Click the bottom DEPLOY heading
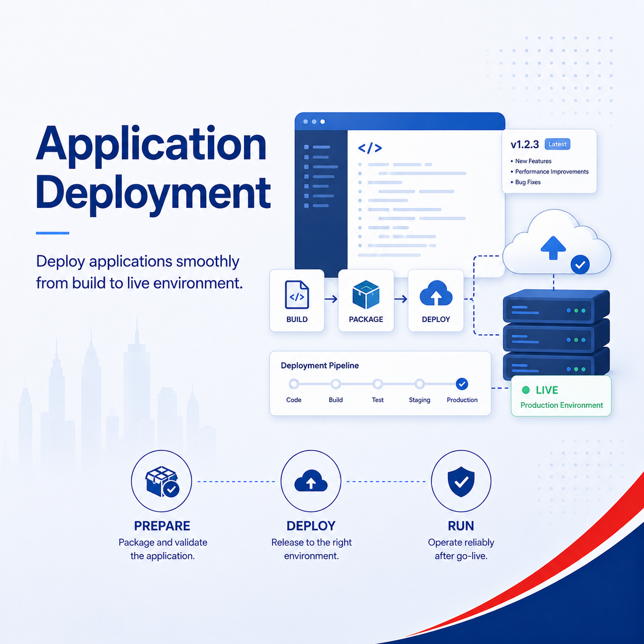The image size is (644, 644). pos(311,526)
